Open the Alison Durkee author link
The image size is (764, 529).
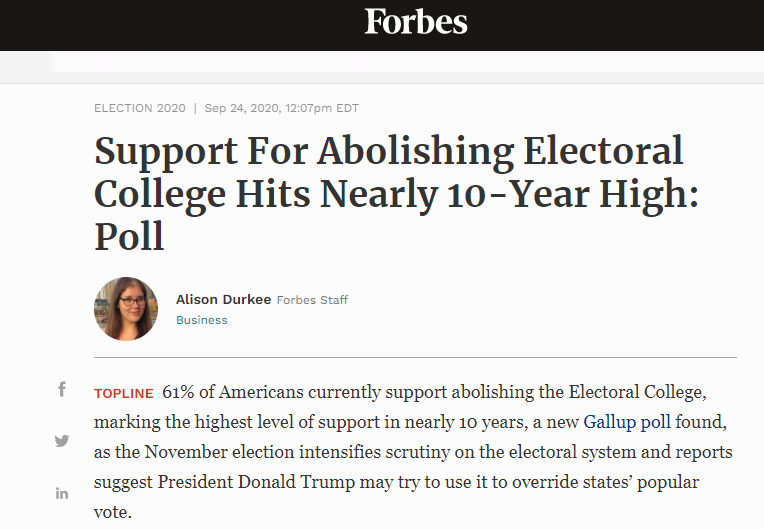pyautogui.click(x=223, y=300)
